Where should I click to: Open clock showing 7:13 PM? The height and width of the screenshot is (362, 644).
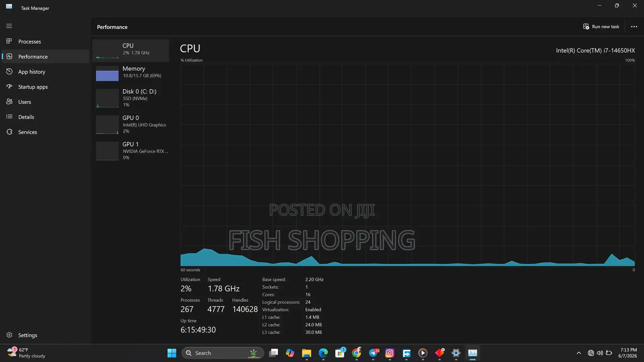pos(628,353)
